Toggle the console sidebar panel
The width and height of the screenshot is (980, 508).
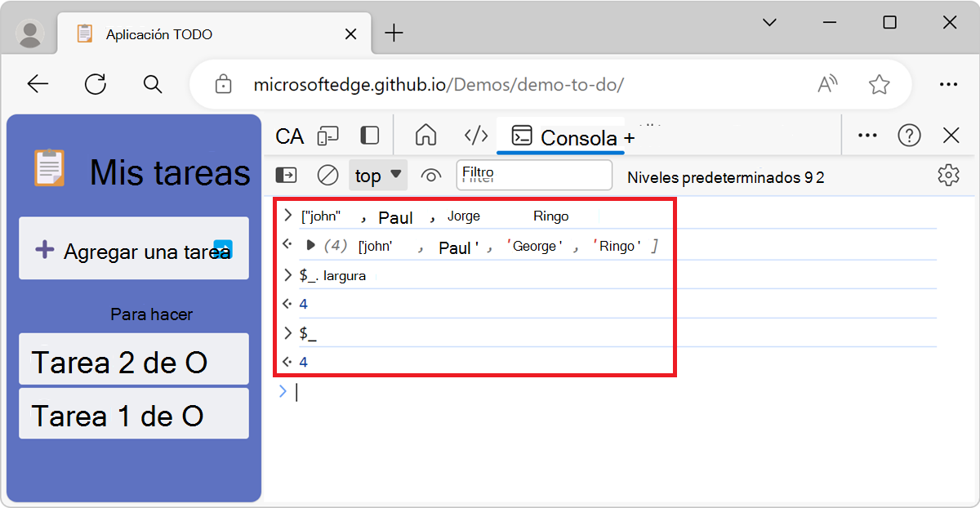pyautogui.click(x=286, y=175)
